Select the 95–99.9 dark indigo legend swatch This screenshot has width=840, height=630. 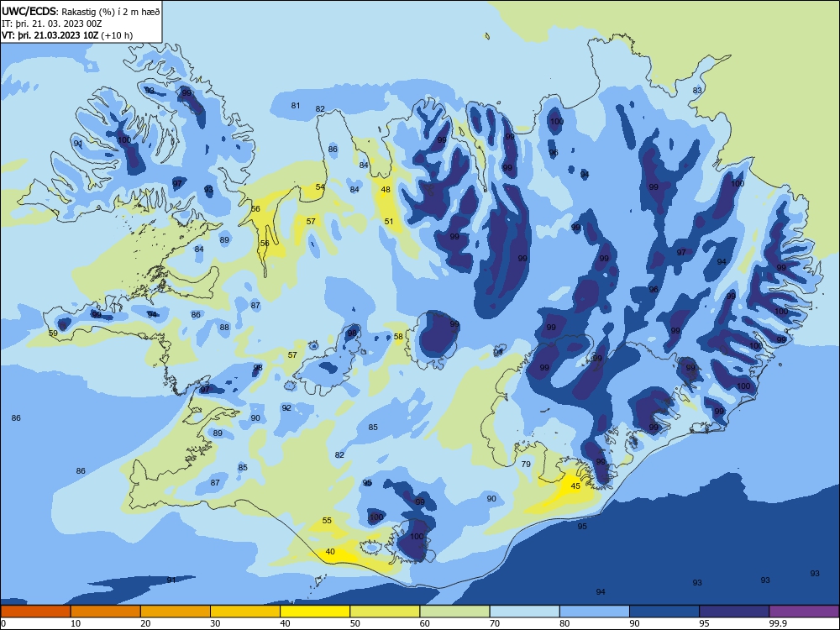click(x=734, y=612)
